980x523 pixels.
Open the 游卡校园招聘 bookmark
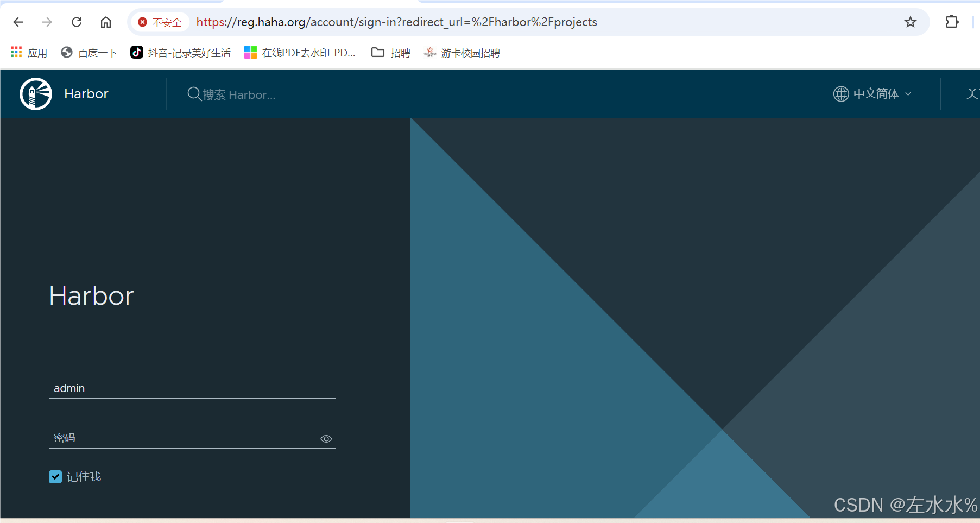tap(462, 53)
